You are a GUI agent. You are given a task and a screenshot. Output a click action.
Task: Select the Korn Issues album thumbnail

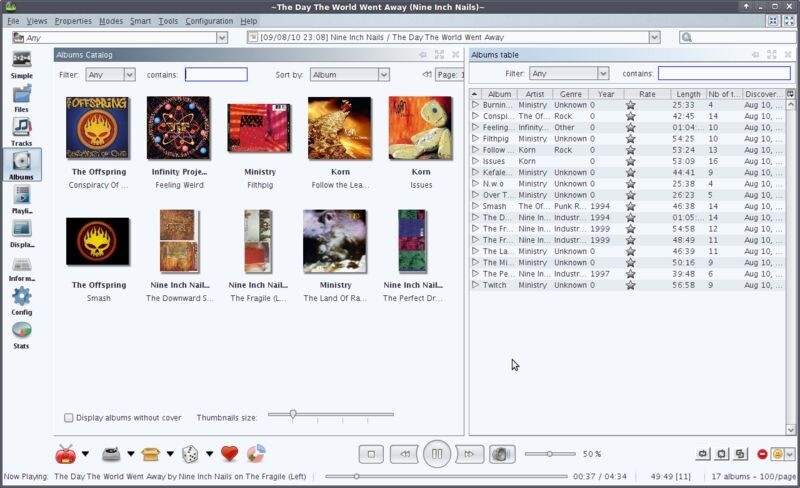[420, 128]
